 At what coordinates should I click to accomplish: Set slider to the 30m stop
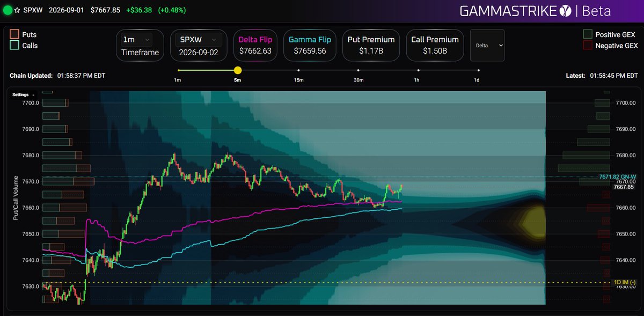click(358, 70)
